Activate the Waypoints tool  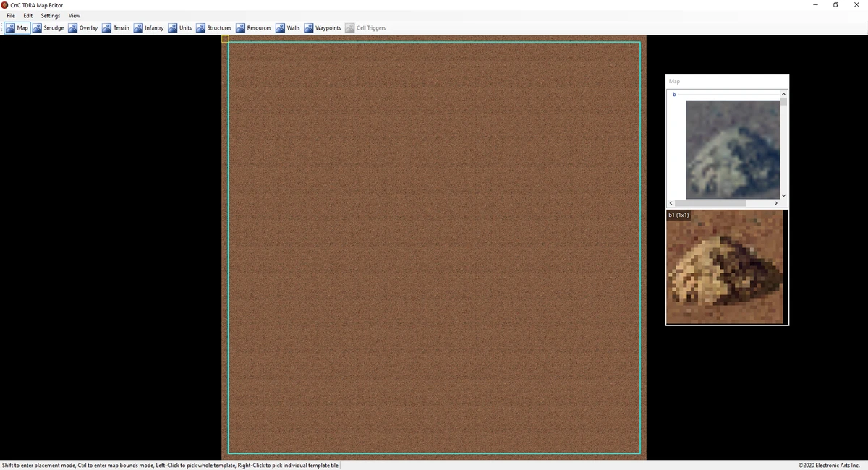click(x=323, y=27)
